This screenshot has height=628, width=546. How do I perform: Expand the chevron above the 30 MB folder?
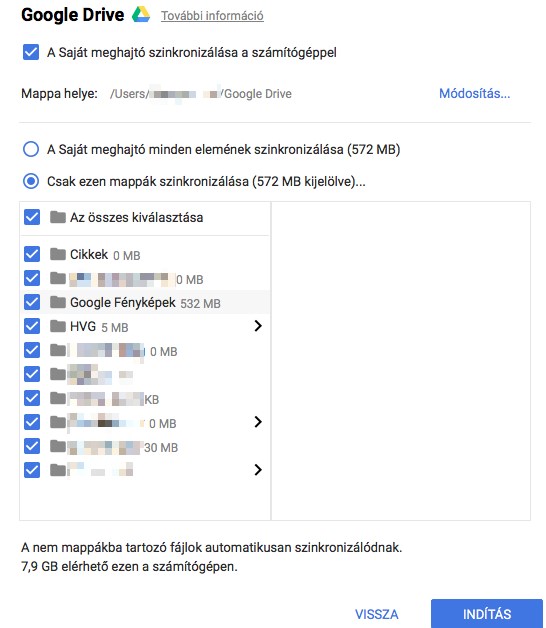coord(258,422)
